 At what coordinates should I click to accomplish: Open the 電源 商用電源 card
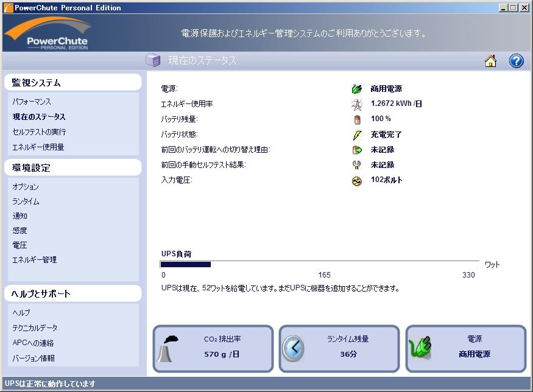point(466,349)
